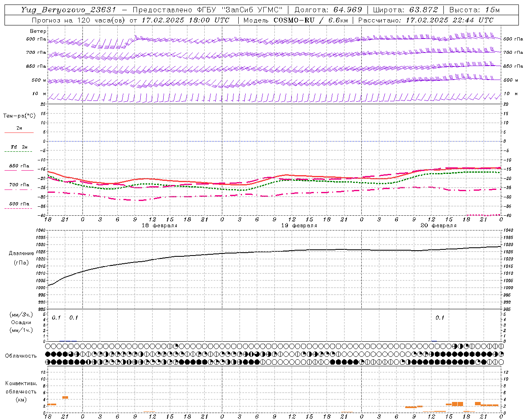This screenshot has width=525, height=420.
Task: Select the 2м temperature legend entry
Action: point(19,128)
